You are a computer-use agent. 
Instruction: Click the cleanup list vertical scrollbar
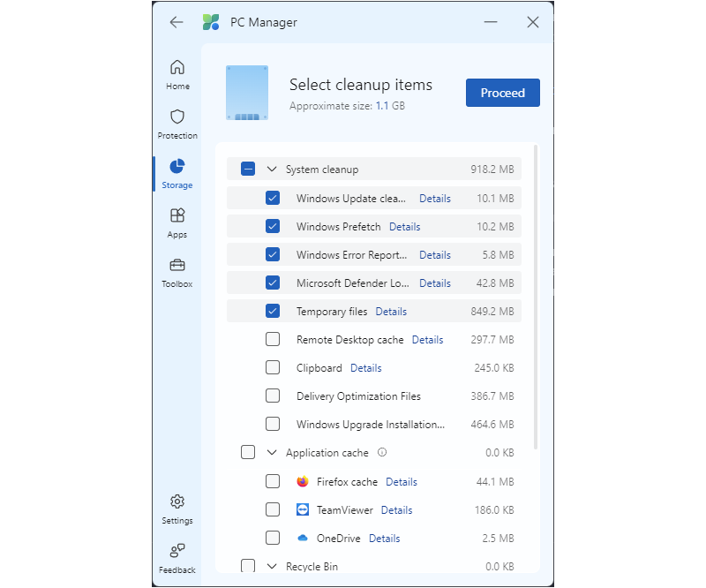click(536, 298)
